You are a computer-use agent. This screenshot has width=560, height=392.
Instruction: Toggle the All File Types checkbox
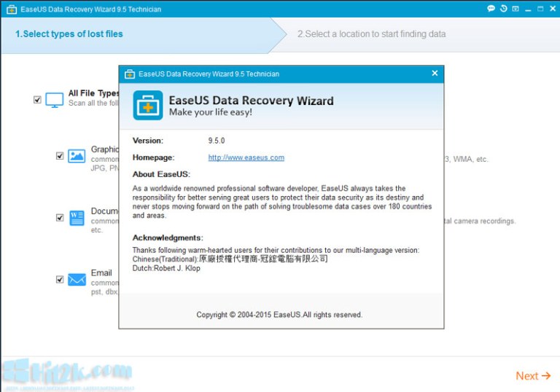[37, 100]
